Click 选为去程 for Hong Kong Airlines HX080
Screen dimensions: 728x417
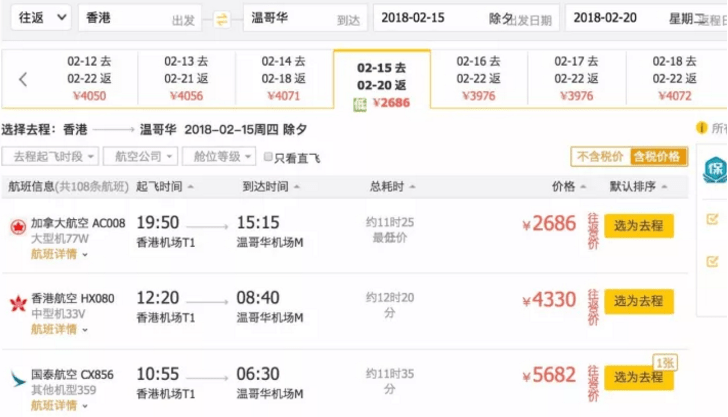point(638,301)
